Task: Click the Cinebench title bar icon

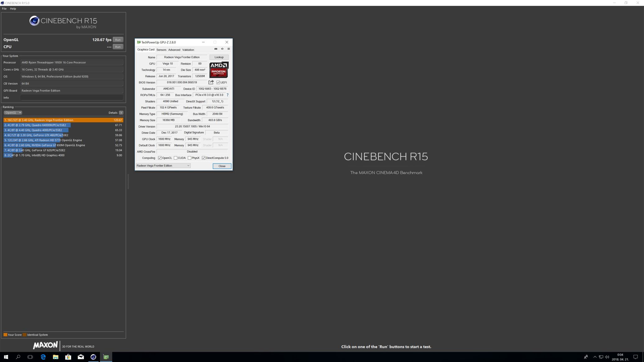Action: pos(2,3)
